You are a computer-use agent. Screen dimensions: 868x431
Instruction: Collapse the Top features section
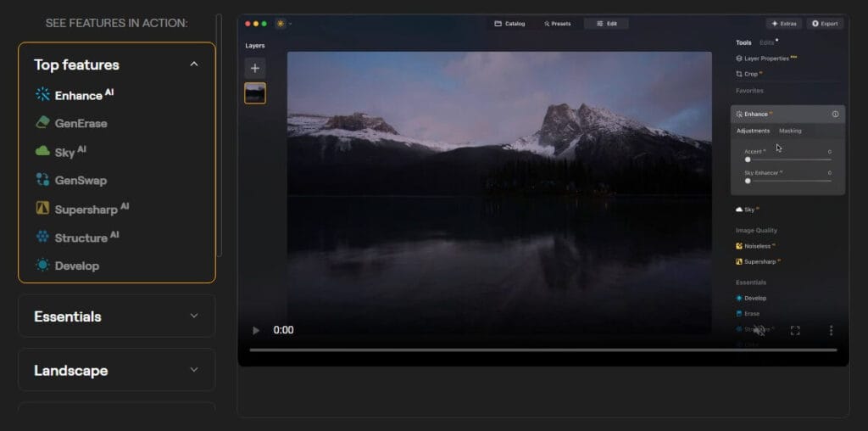tap(194, 64)
